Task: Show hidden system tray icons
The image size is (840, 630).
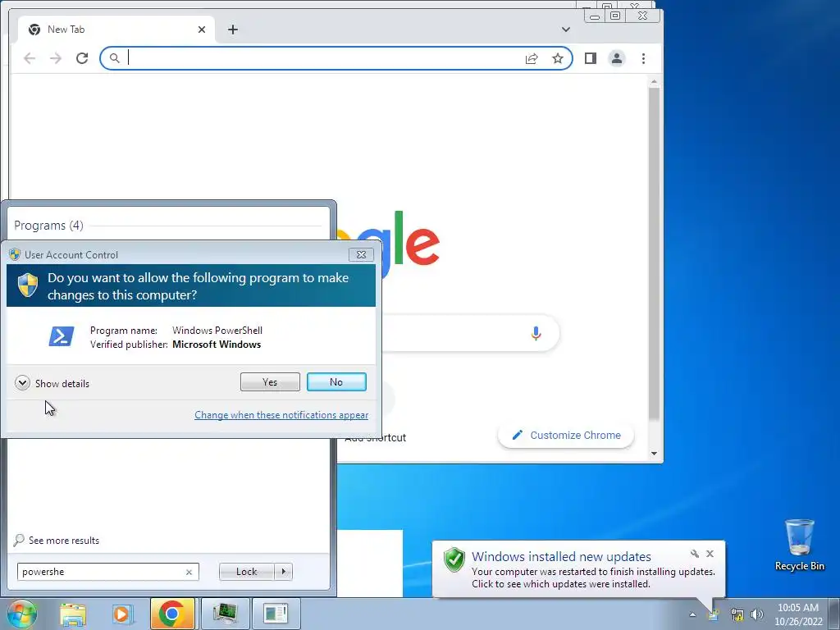Action: click(x=692, y=614)
